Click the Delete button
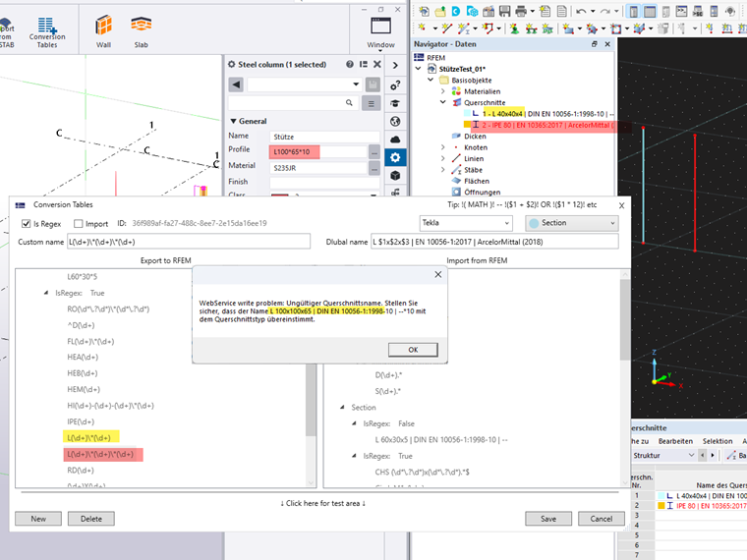 coord(91,519)
